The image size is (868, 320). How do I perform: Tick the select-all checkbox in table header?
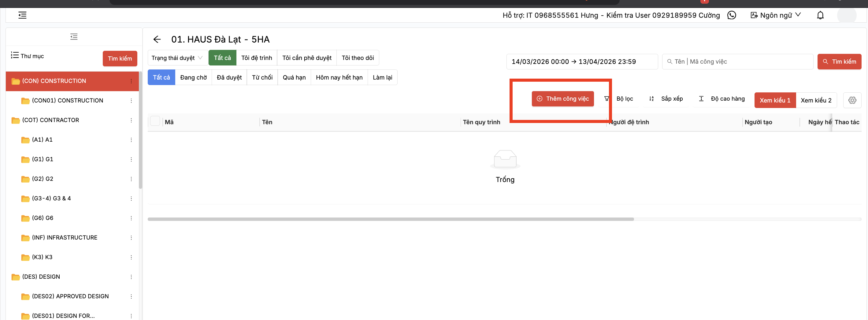(155, 121)
